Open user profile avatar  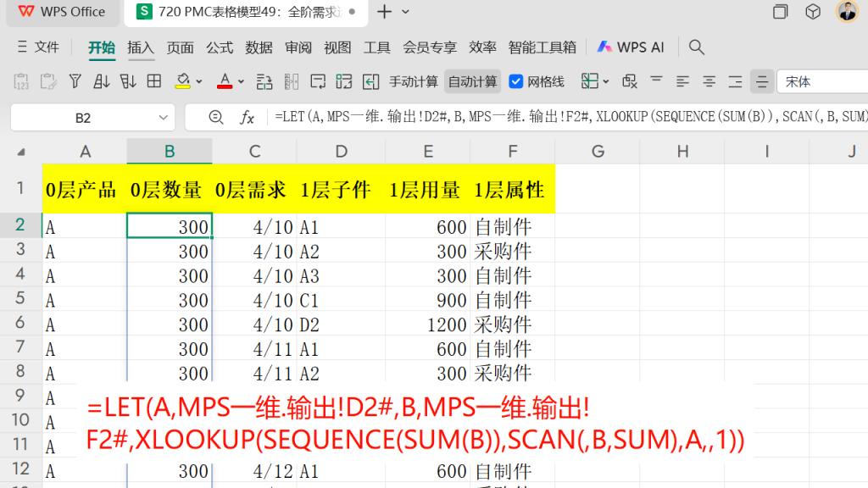point(847,12)
